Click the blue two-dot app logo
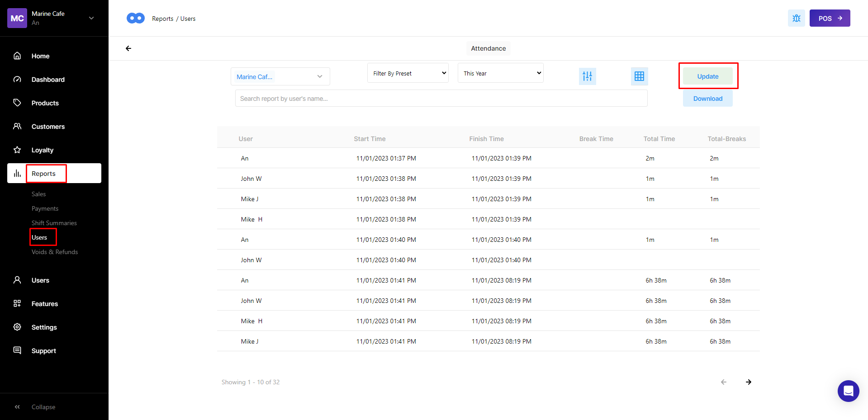Viewport: 868px width, 420px height. (136, 18)
